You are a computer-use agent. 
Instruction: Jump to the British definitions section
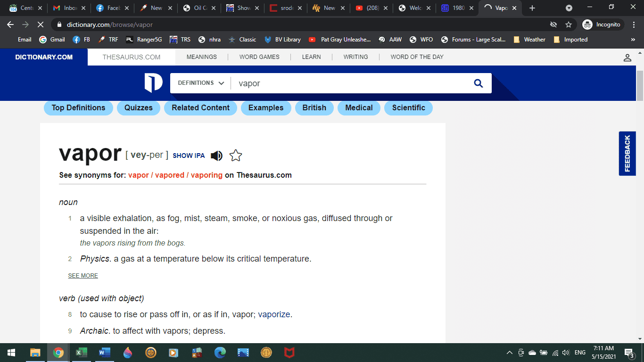pos(314,108)
